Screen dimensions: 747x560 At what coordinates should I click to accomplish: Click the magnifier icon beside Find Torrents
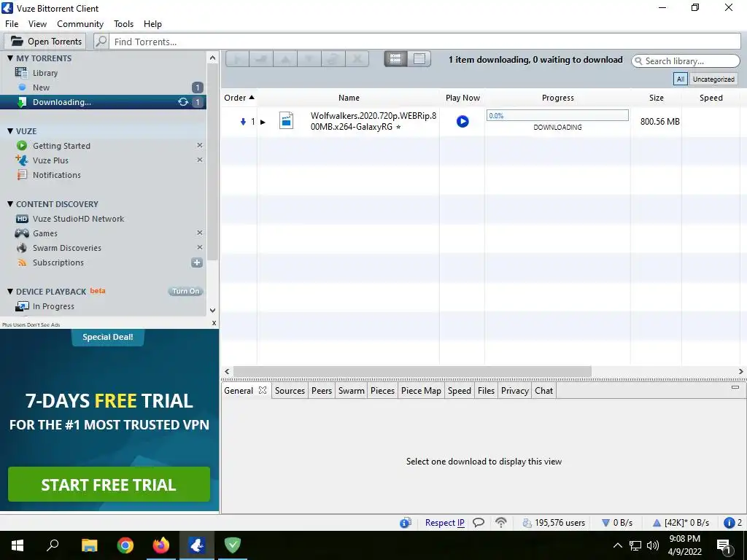(x=101, y=42)
